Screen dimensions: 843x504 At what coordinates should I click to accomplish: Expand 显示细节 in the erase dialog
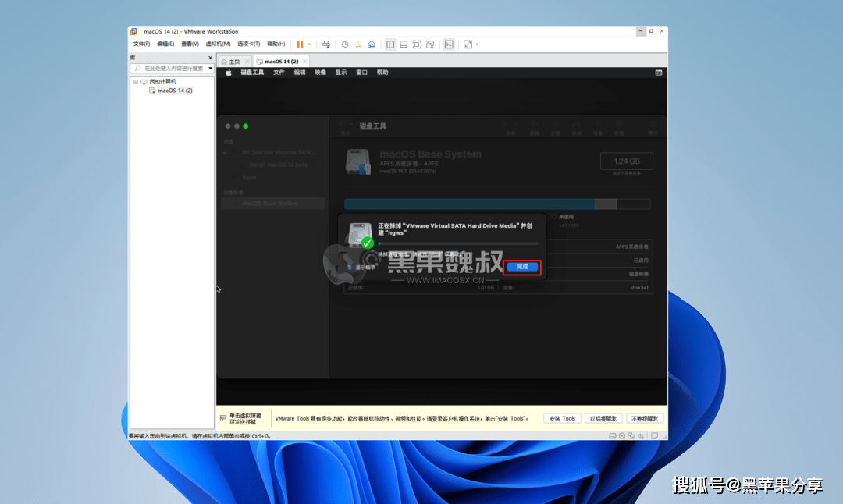tap(361, 267)
